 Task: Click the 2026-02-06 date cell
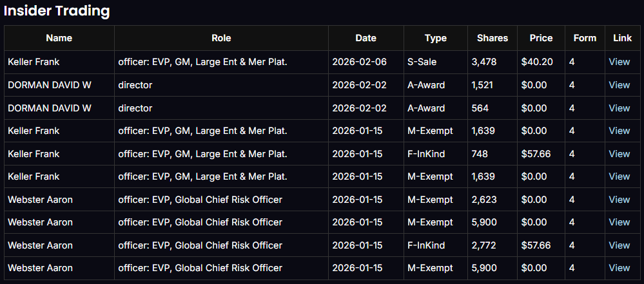coord(360,62)
